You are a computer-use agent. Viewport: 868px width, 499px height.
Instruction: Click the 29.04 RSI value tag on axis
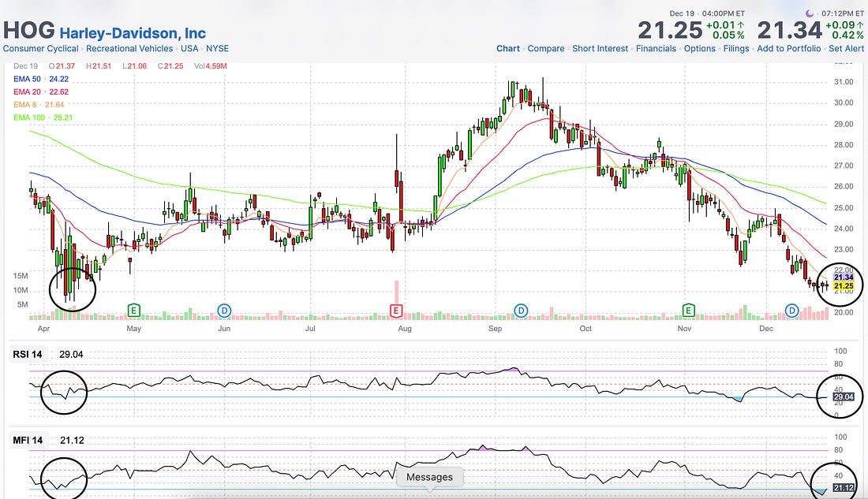tap(844, 397)
